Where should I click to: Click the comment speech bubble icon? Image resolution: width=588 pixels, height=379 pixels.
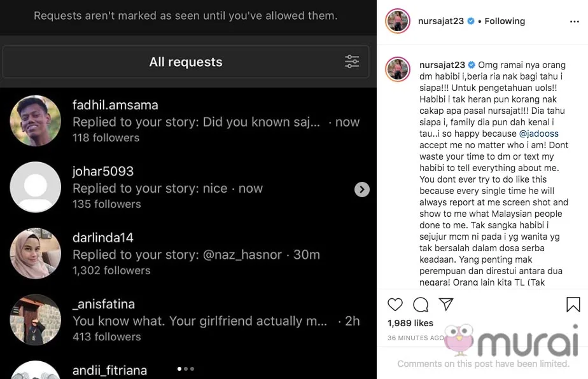point(421,305)
